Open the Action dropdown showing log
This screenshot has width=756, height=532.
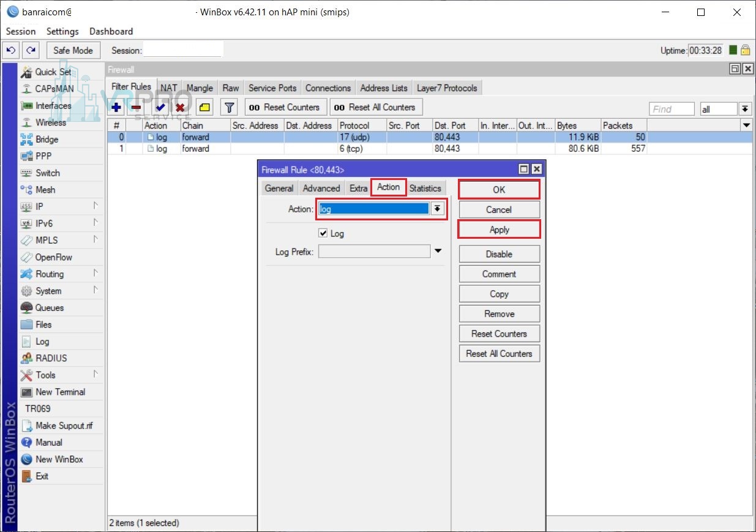(x=437, y=209)
